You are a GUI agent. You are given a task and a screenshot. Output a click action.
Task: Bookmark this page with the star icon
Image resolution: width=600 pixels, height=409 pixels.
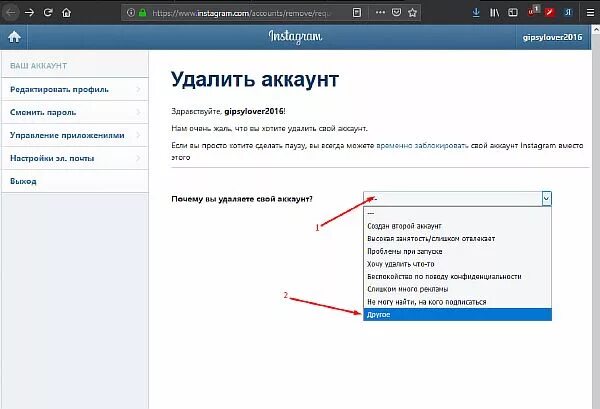pos(412,13)
